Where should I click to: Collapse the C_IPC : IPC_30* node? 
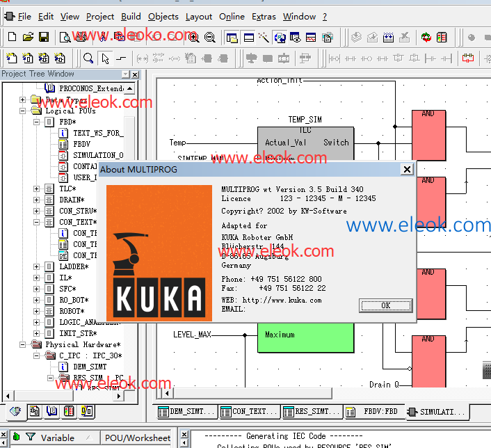click(x=37, y=355)
